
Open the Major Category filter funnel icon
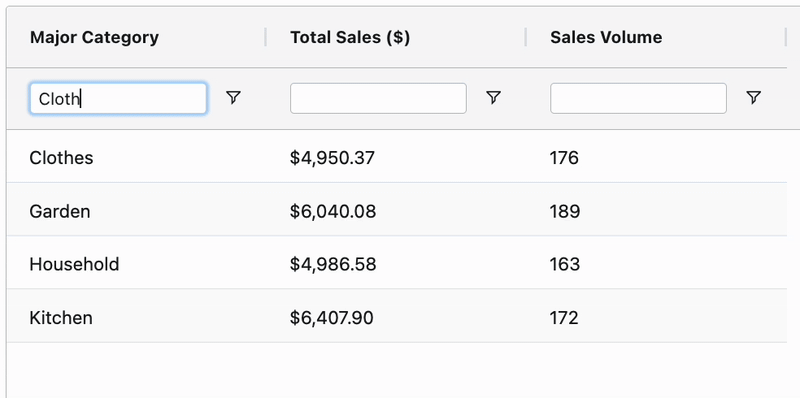[x=233, y=97]
